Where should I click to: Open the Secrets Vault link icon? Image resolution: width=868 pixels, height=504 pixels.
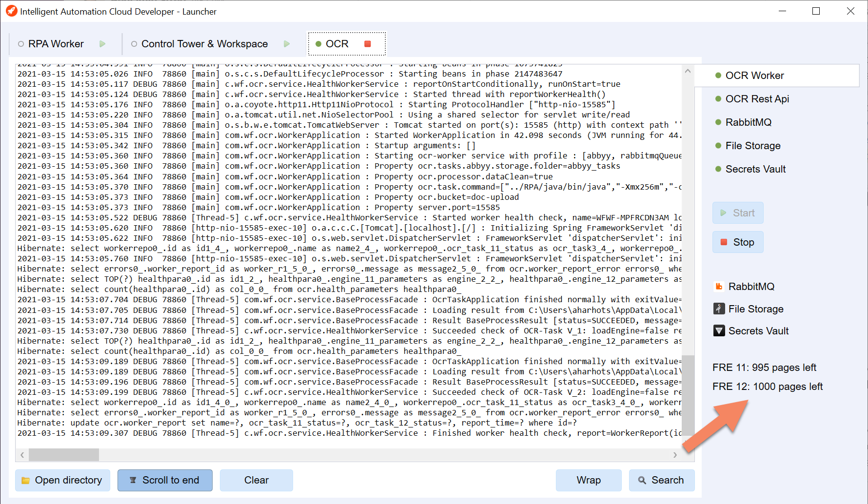(719, 331)
